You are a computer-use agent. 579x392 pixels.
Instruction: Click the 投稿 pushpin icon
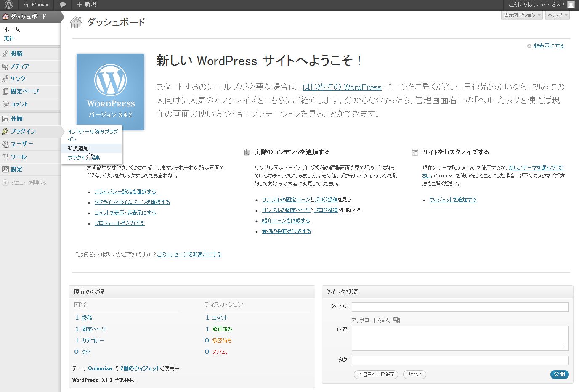tap(5, 54)
